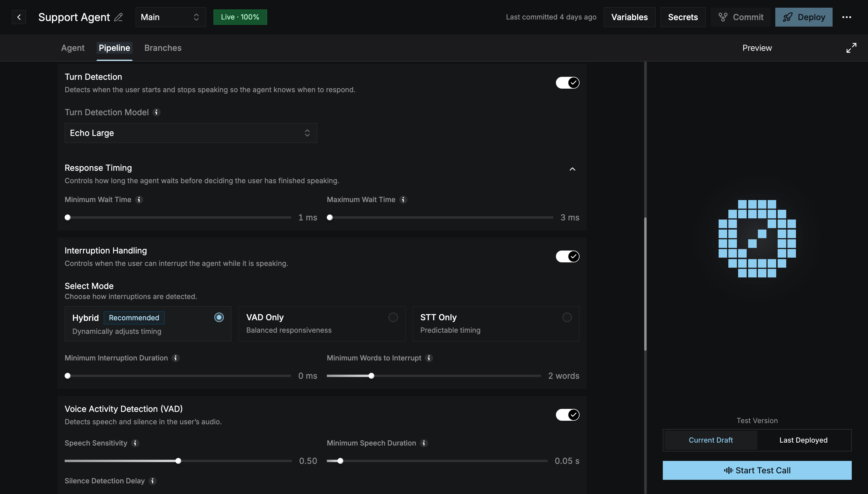Start Test Call

point(757,470)
